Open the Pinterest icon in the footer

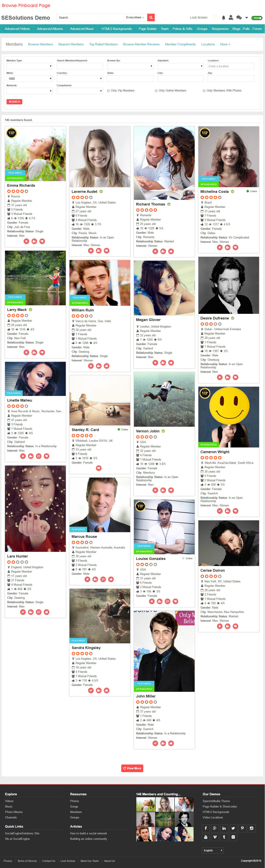[x=242, y=828]
